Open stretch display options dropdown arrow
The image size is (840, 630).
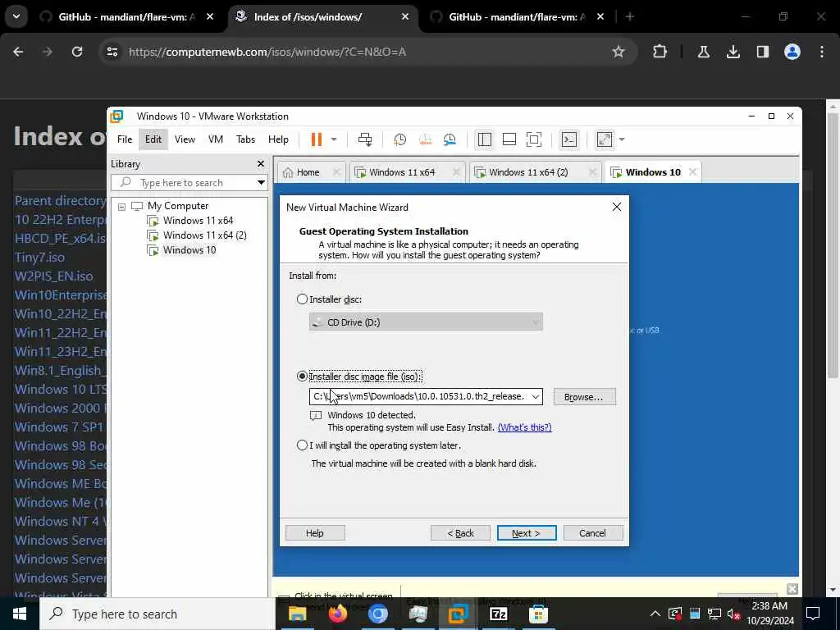point(622,139)
